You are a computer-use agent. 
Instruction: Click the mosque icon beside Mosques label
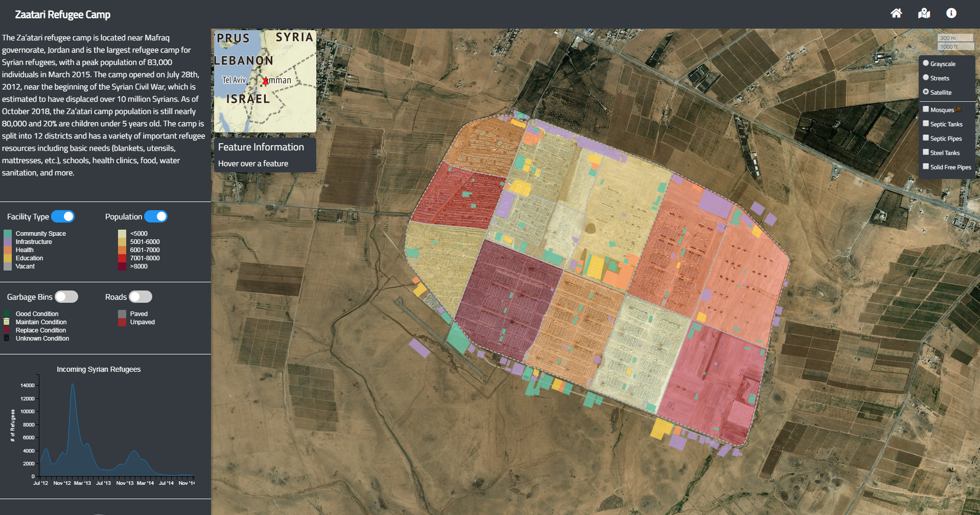tap(958, 109)
